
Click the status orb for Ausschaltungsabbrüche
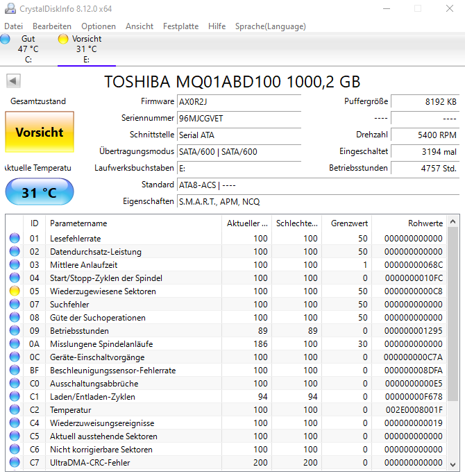15,384
